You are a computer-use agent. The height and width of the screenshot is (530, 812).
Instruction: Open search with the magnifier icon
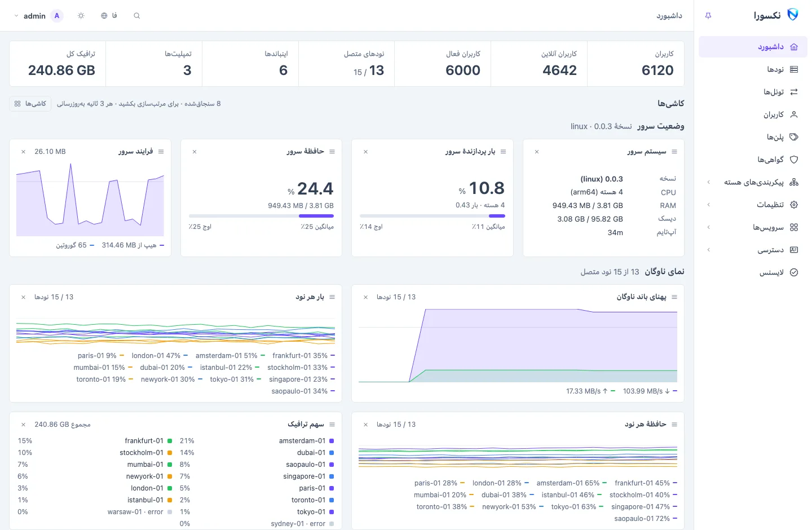click(x=136, y=16)
